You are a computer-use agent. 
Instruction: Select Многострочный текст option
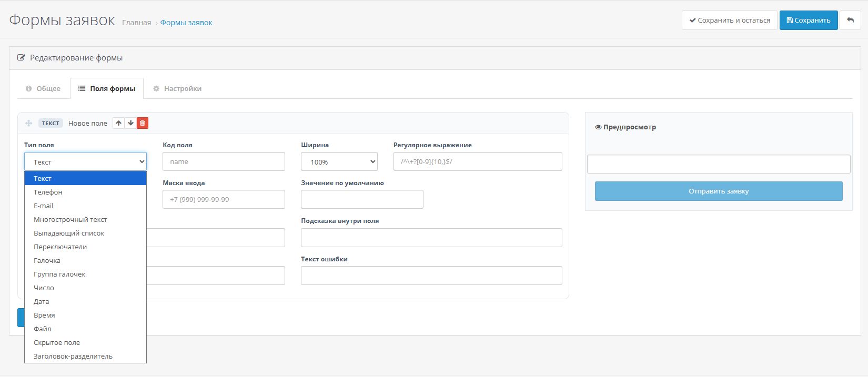(x=85, y=219)
